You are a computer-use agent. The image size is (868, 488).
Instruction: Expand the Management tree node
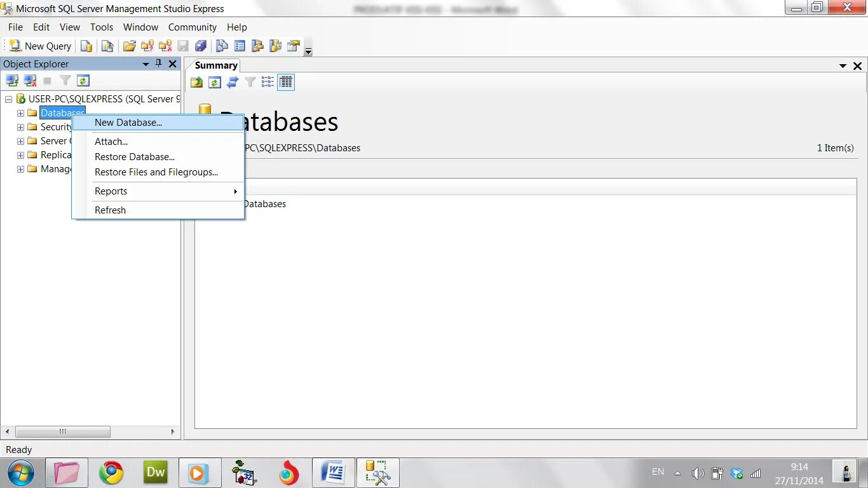coord(20,169)
